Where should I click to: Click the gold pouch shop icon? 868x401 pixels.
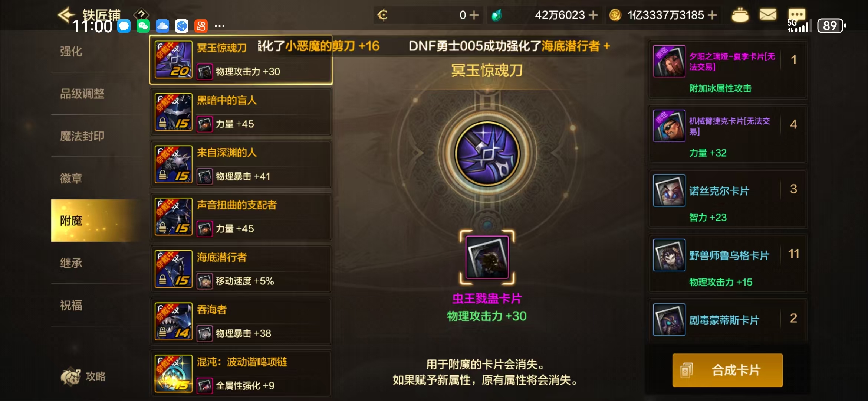[x=740, y=15]
